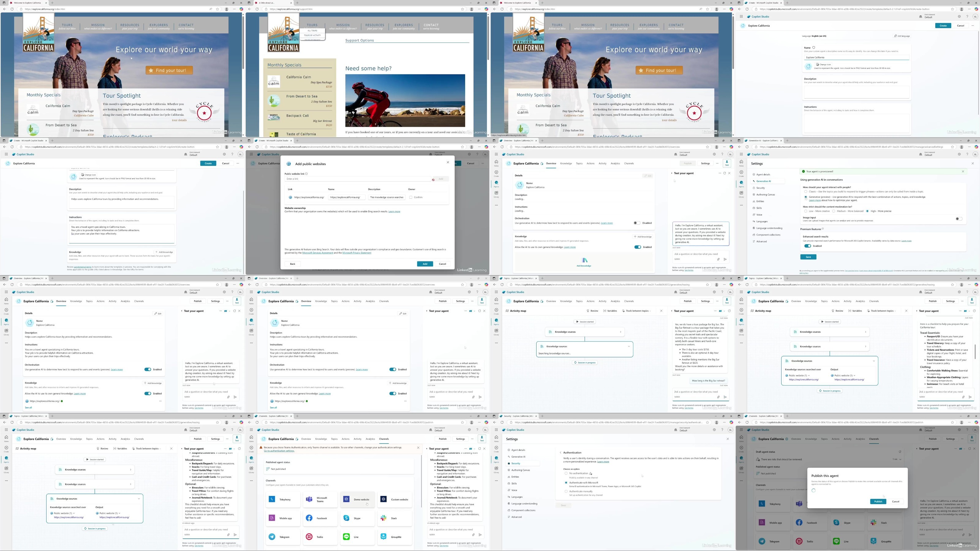
Task: Select 'Authenticate manually' radio in Authentication settings
Action: click(566, 491)
